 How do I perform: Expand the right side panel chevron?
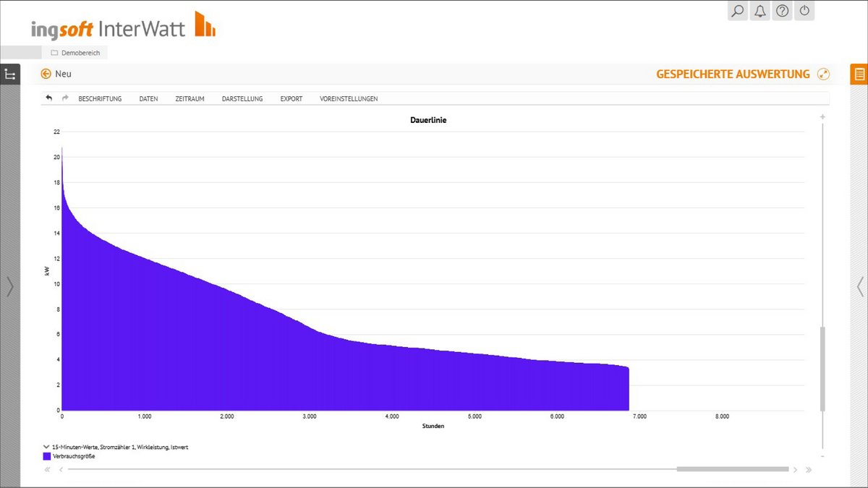859,287
